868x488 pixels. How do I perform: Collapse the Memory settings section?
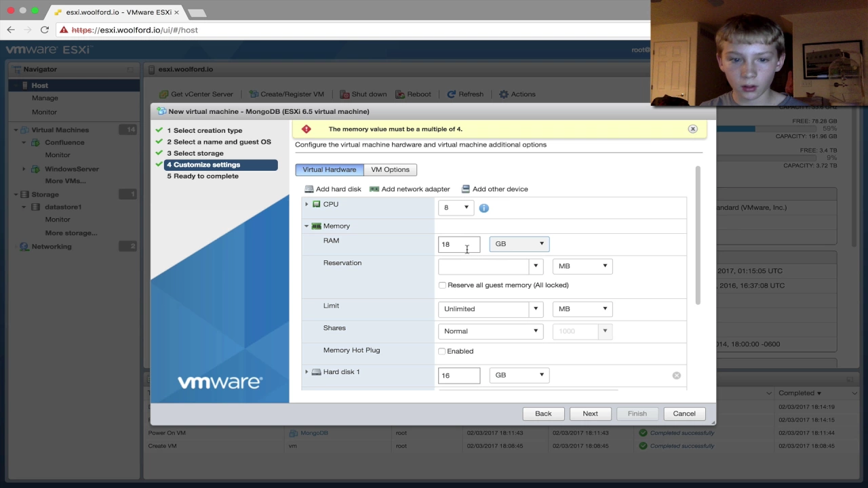click(x=307, y=226)
